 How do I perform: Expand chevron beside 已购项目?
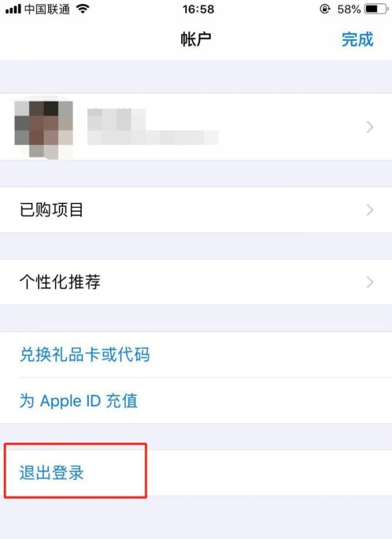[x=370, y=209]
